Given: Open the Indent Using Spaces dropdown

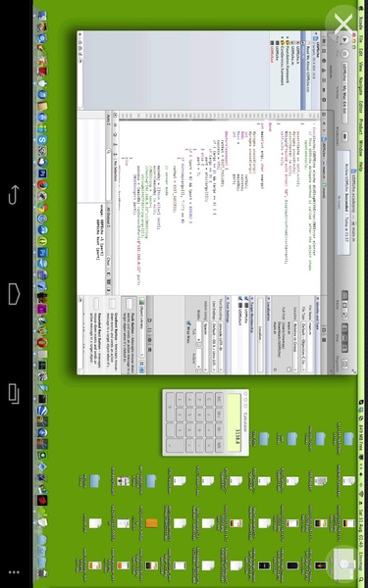Looking at the screenshot, I should coord(205,347).
